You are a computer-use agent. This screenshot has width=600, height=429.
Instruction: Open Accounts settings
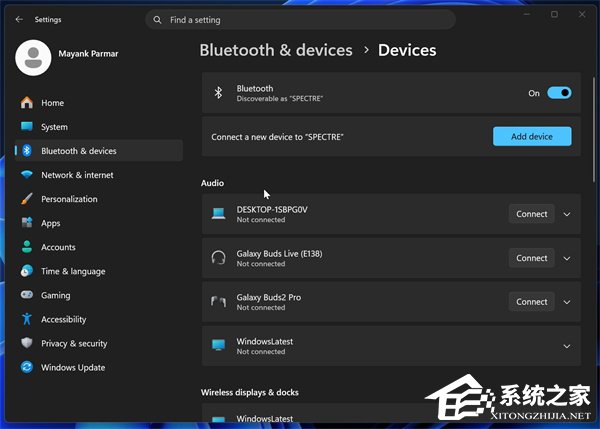(98, 247)
